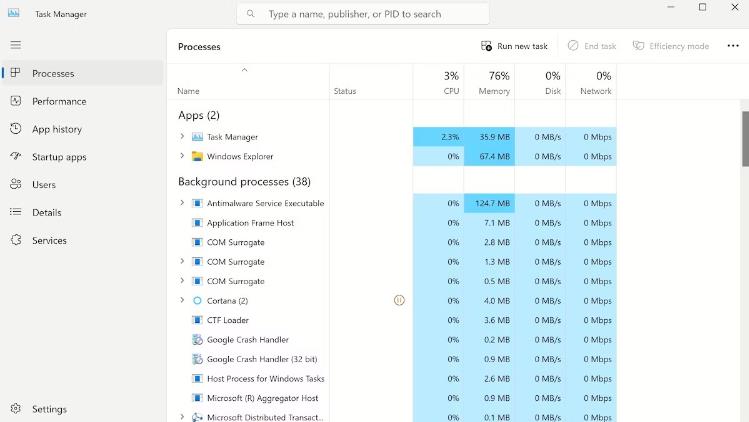Sort by the Status column header
The height and width of the screenshot is (422, 749).
tap(371, 82)
